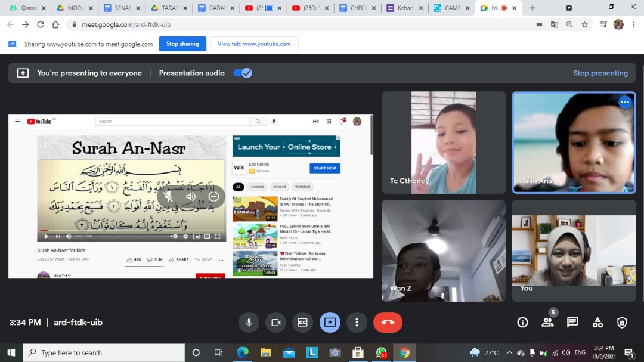The height and width of the screenshot is (362, 644).
Task: Enable closed captions in Meet
Action: point(303,323)
